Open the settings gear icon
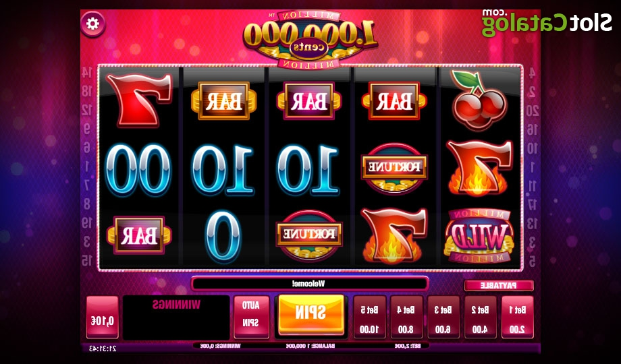The width and height of the screenshot is (621, 364). pyautogui.click(x=92, y=24)
